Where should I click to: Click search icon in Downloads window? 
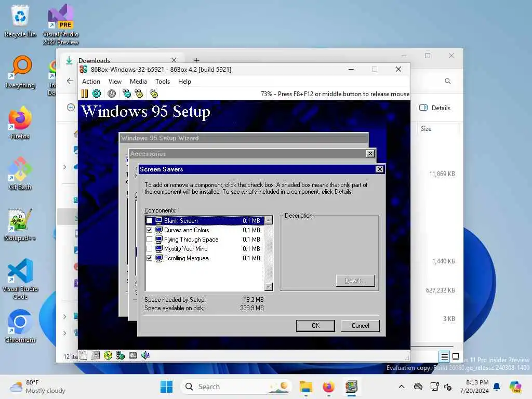coord(448,81)
